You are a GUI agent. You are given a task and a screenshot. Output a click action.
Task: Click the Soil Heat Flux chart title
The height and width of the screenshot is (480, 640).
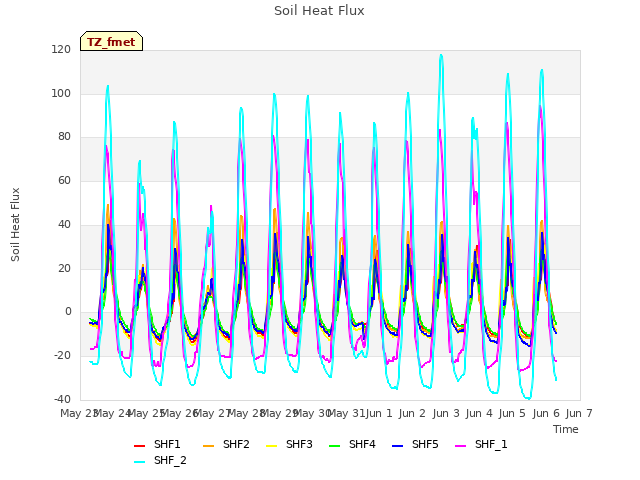[x=319, y=11]
